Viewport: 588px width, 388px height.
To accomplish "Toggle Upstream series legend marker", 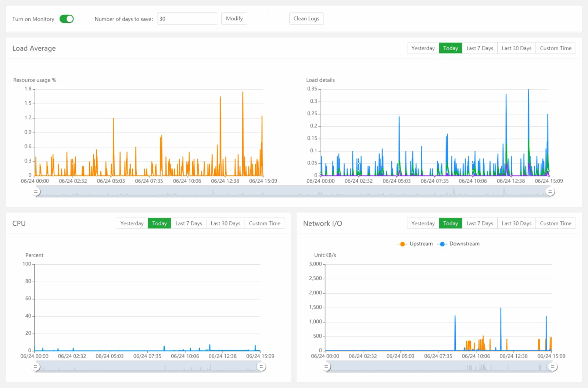I will (403, 244).
